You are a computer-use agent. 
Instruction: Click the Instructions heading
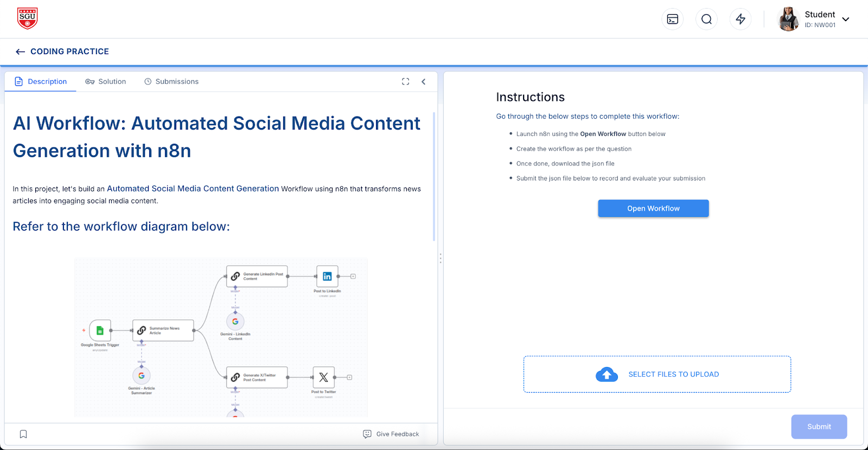tap(530, 97)
